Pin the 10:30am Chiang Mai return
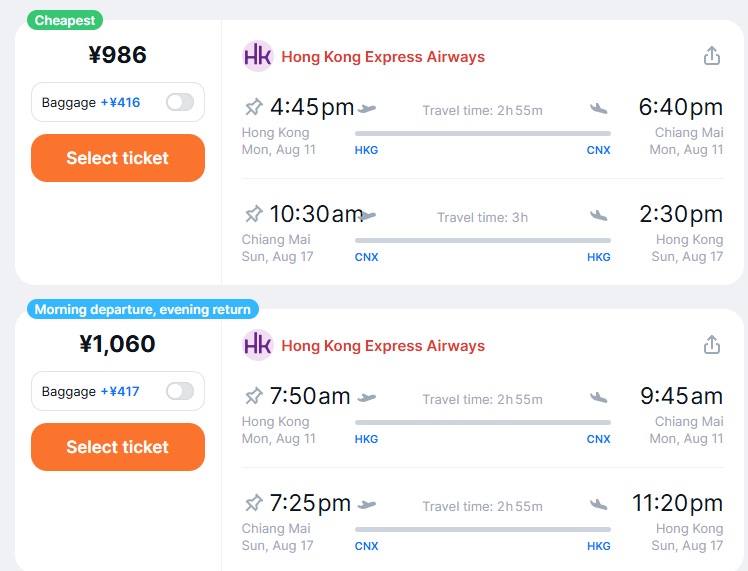The image size is (748, 571). [253, 214]
